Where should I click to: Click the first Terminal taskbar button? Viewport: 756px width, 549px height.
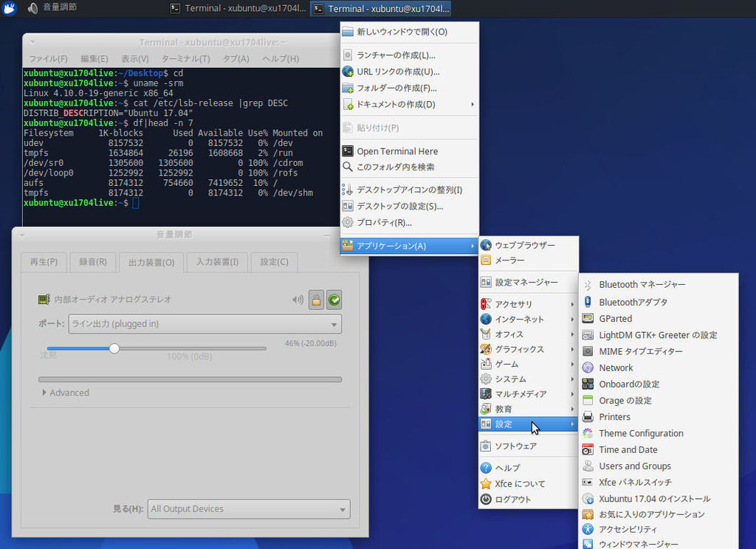(238, 8)
